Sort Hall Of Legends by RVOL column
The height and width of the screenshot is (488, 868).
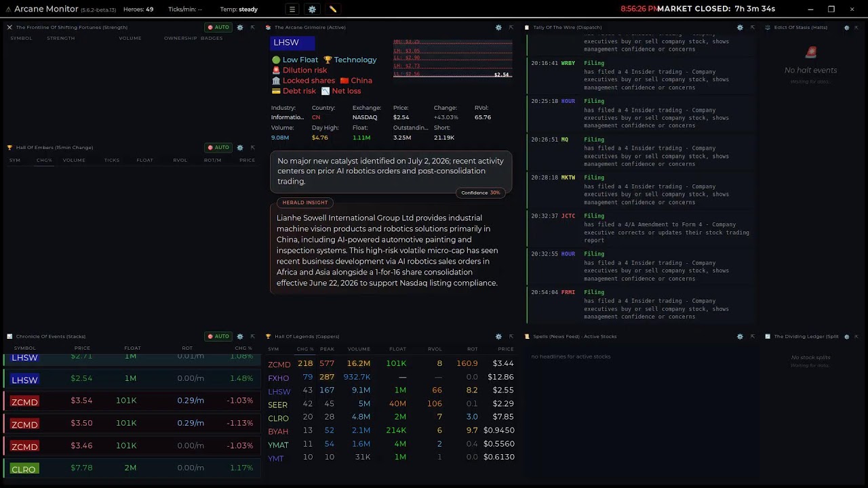click(435, 349)
